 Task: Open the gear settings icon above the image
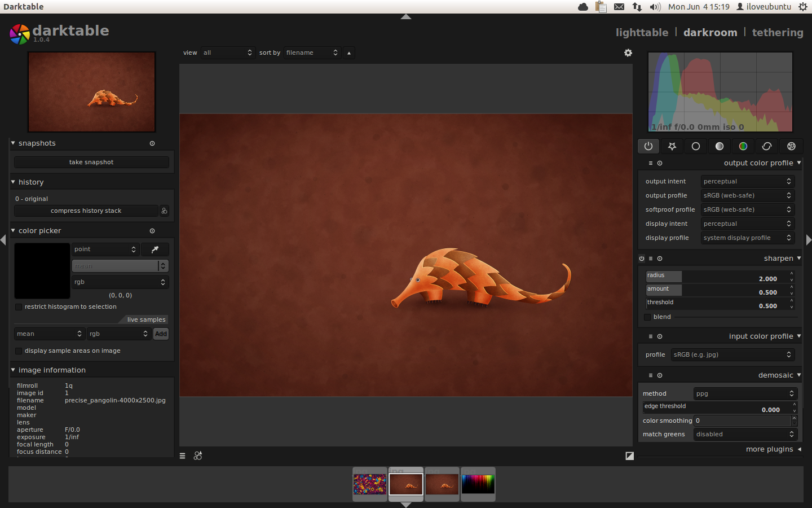(628, 52)
